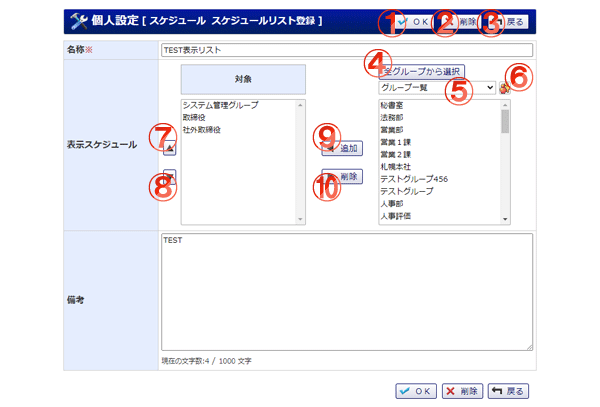The width and height of the screenshot is (600, 407).
Task: Click the group list scrollbar thumb
Action: click(x=505, y=121)
